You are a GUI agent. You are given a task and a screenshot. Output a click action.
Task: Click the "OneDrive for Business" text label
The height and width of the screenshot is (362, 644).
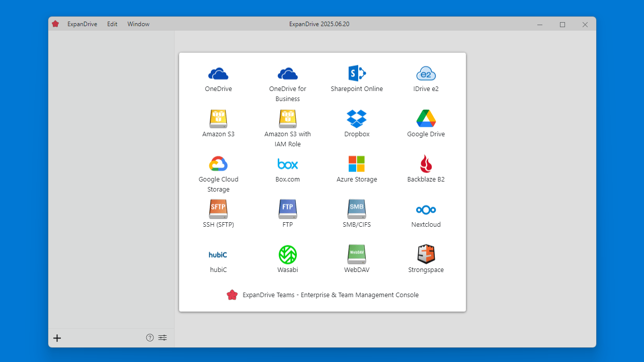coord(288,94)
